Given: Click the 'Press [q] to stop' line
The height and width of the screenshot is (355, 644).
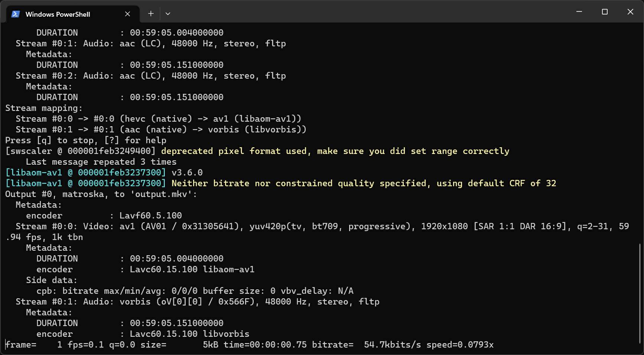Looking at the screenshot, I should 85,140.
